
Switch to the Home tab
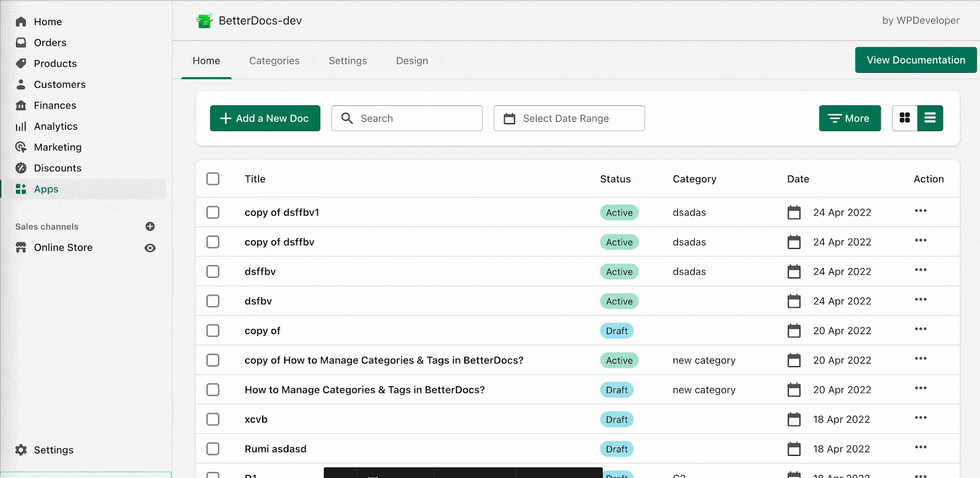(206, 61)
